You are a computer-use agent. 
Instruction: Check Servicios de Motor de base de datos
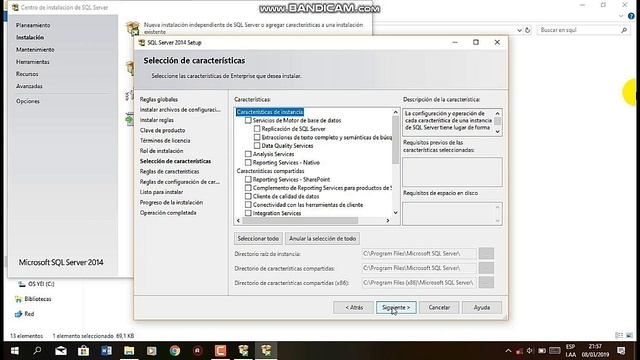248,120
